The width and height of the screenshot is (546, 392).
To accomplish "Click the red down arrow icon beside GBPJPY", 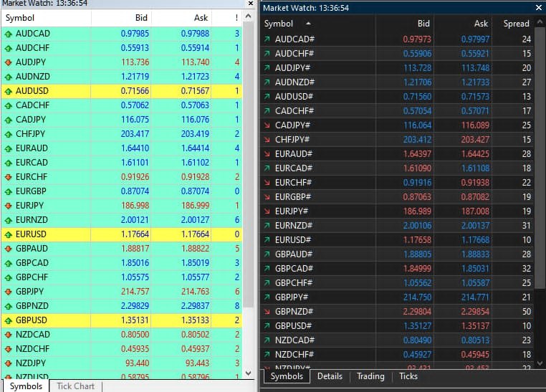I will coord(9,292).
